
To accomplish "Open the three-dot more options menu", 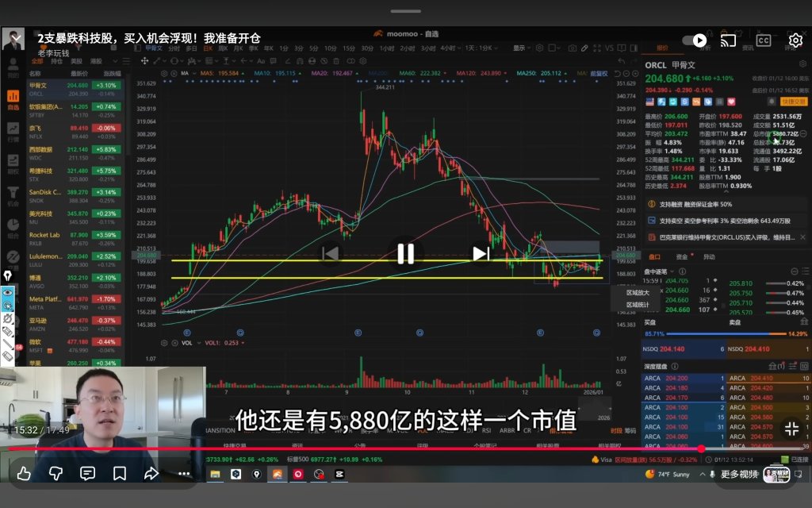I will [184, 473].
